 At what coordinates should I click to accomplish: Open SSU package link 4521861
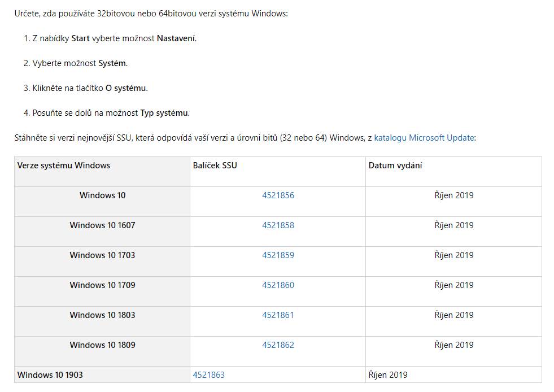click(278, 315)
